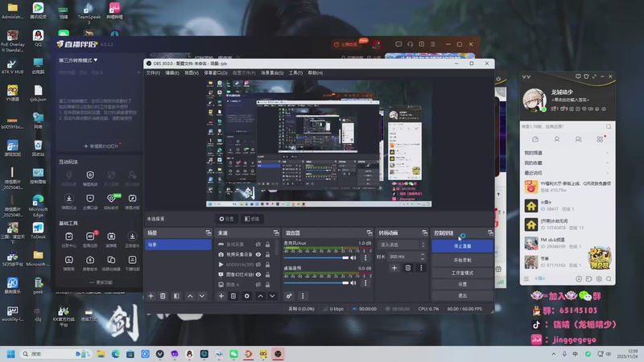Open 麦克风/Aux channel three-dot options
The image size is (644, 362).
(365, 257)
